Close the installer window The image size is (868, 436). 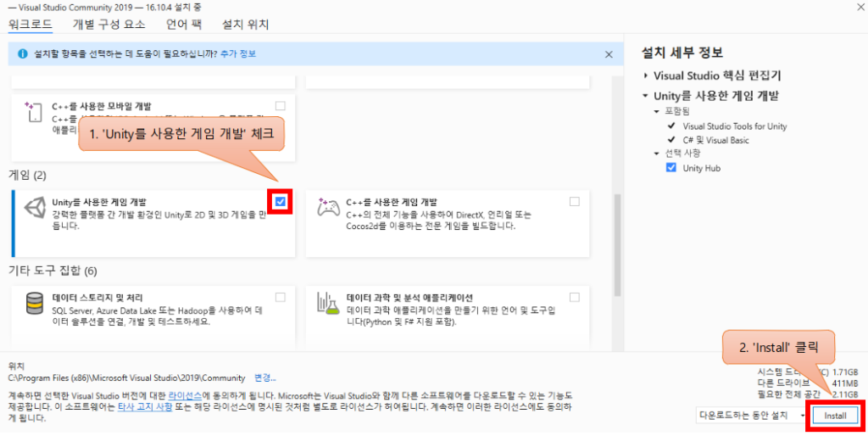pyautogui.click(x=860, y=5)
